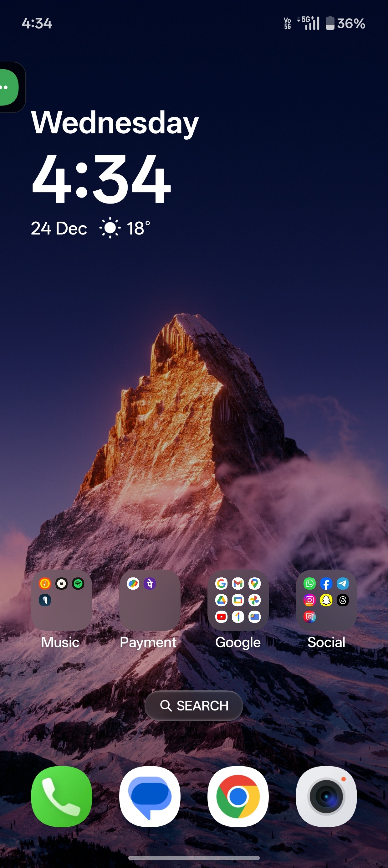Tap the SEARCH pill button
This screenshot has height=868, width=388.
[194, 705]
